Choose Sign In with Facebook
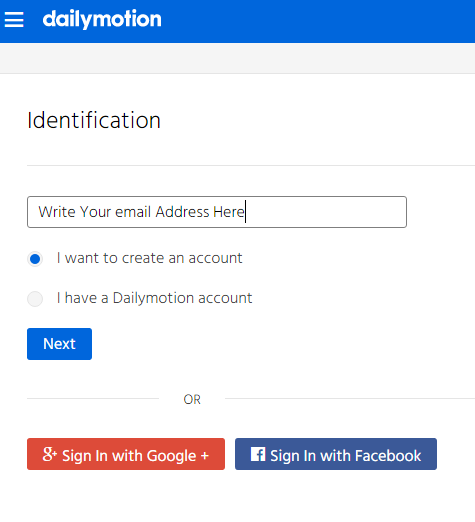475x522 pixels. (x=336, y=454)
